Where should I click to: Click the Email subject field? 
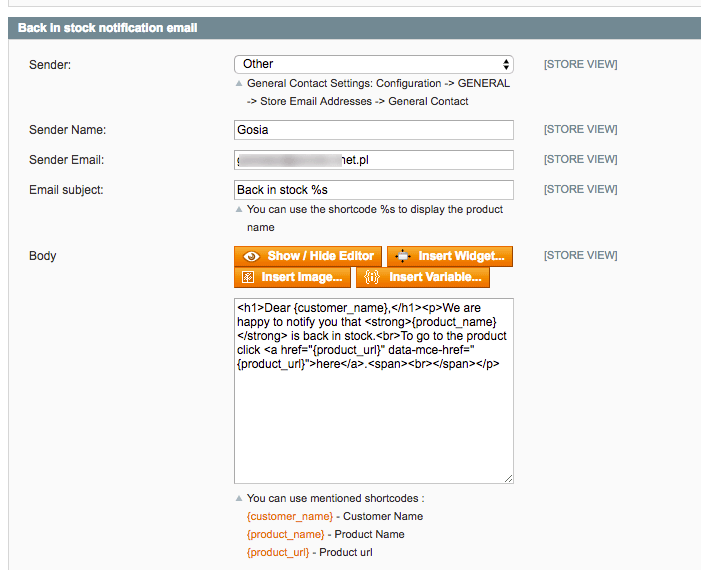click(x=373, y=190)
